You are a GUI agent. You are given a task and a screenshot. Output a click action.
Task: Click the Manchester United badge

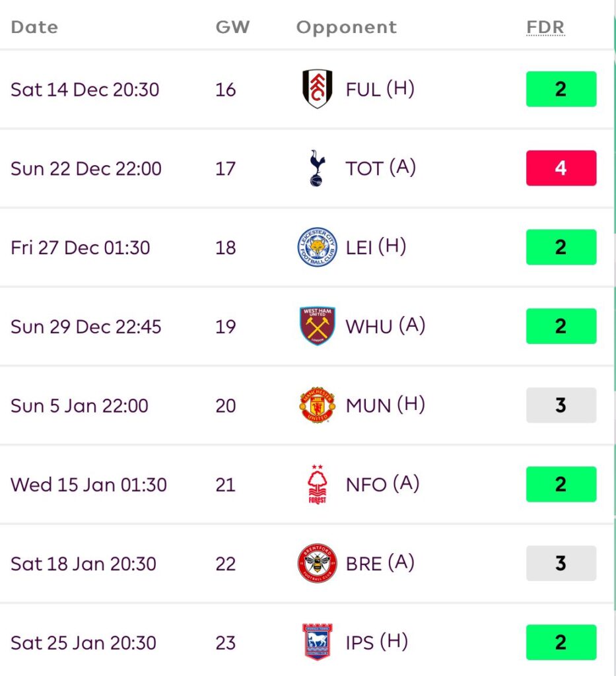click(x=317, y=405)
